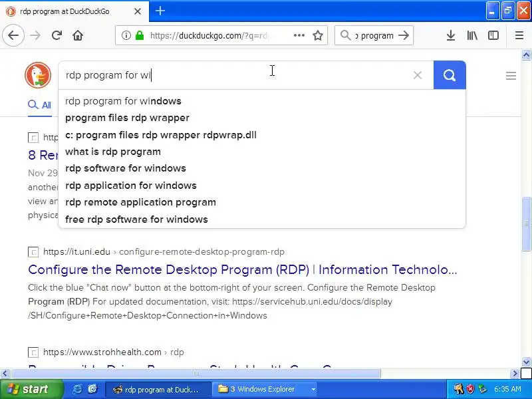Choose suggestion 'rdp program for windows'

[x=262, y=101]
